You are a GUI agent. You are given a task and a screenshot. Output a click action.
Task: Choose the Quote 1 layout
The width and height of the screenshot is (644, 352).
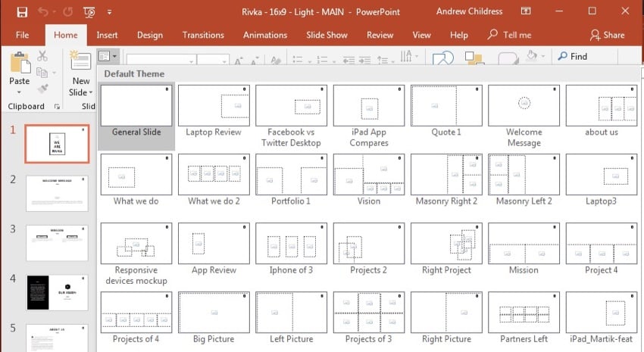pyautogui.click(x=446, y=111)
